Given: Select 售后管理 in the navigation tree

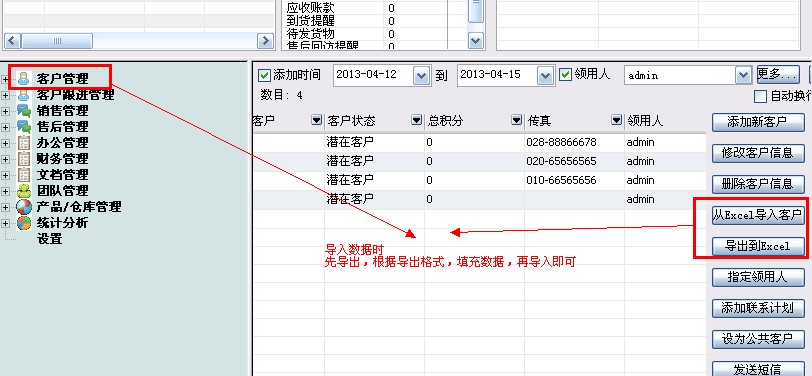Looking at the screenshot, I should pyautogui.click(x=62, y=126).
